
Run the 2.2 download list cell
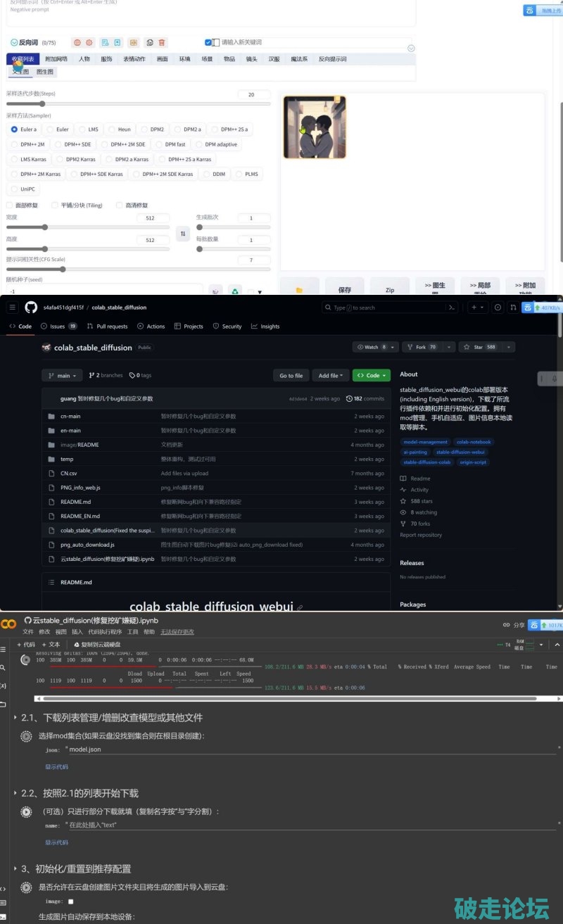[x=26, y=811]
